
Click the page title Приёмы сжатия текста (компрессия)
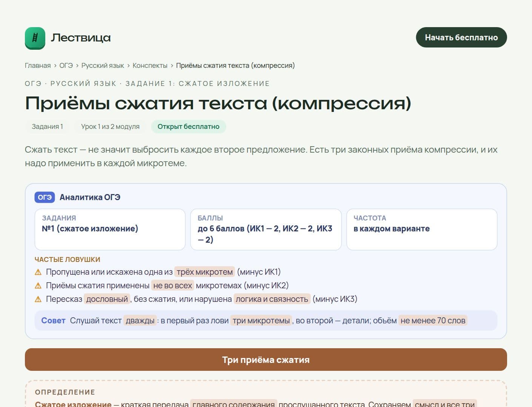click(x=218, y=103)
